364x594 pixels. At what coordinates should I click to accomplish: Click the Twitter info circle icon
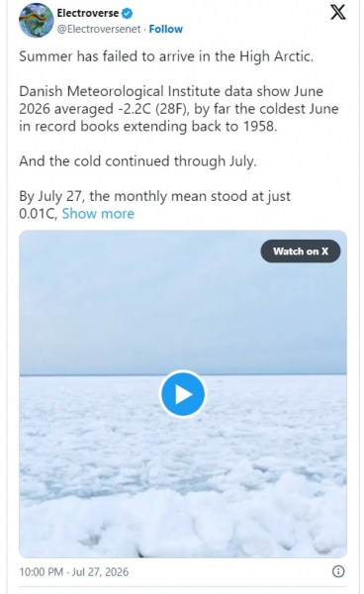[x=338, y=571]
